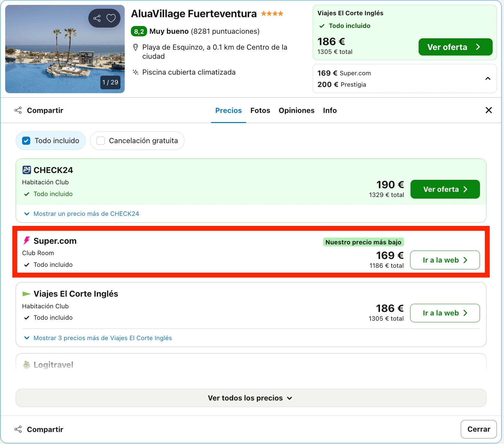Image resolution: width=504 pixels, height=444 pixels.
Task: Expand Ver todos los precios
Action: tap(251, 398)
